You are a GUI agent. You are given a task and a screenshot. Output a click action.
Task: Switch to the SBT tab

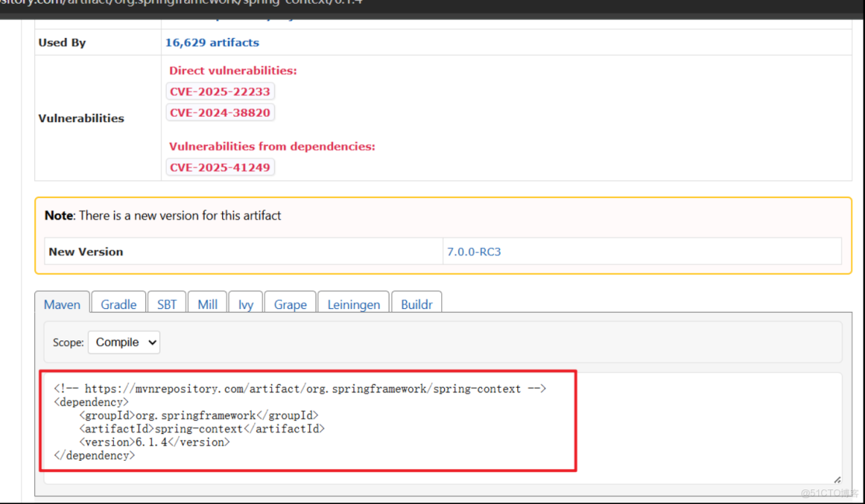click(x=167, y=302)
